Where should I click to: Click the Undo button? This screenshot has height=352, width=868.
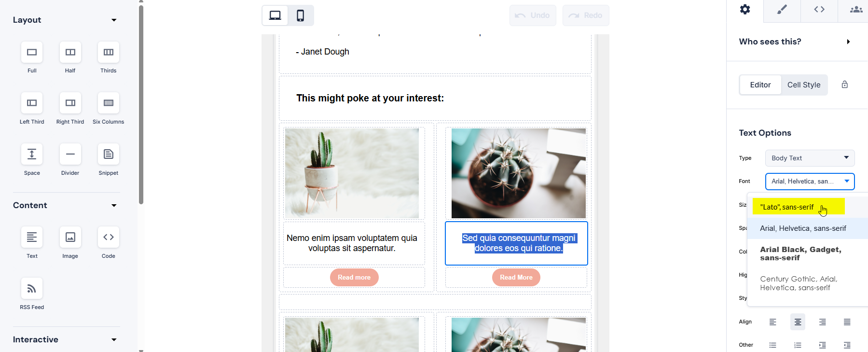coord(533,15)
